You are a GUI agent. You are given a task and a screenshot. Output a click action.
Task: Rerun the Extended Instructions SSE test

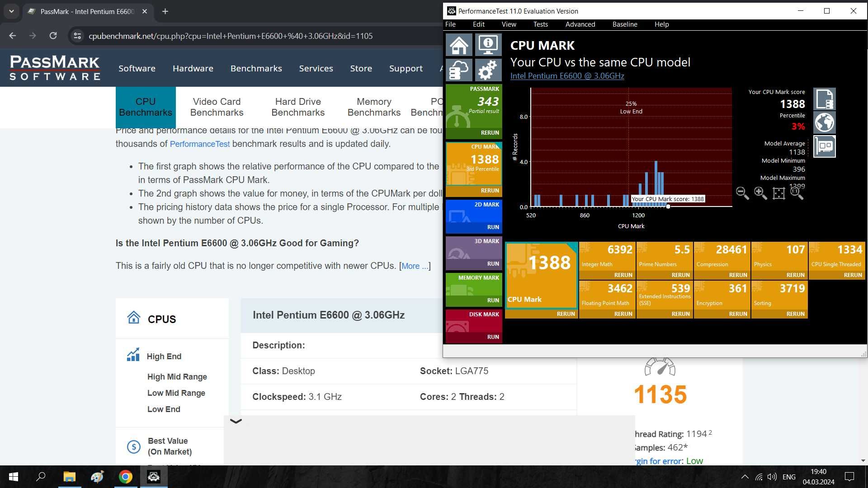coord(681,314)
